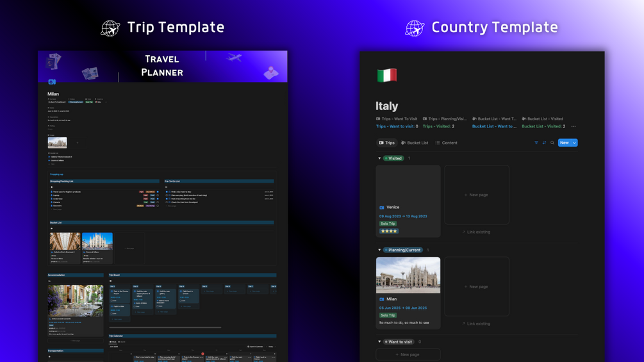Click the blue New button
This screenshot has width=644, height=362.
click(x=565, y=143)
